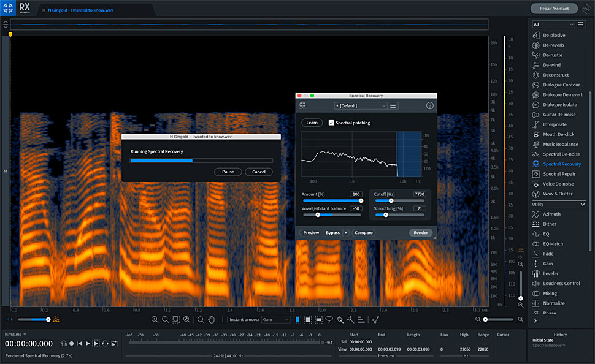
Task: Cancel the Spectral Recovery progress dialog
Action: pyautogui.click(x=259, y=172)
